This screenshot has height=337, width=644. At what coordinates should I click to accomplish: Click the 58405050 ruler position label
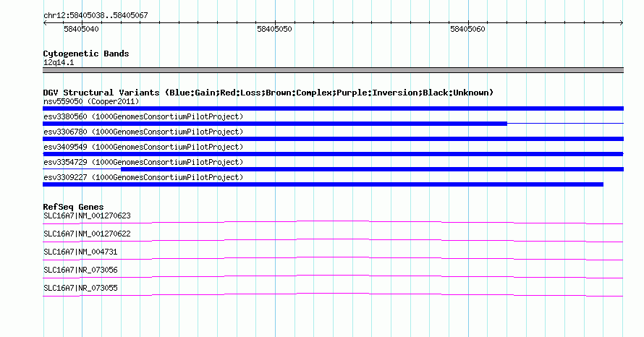coord(274,29)
